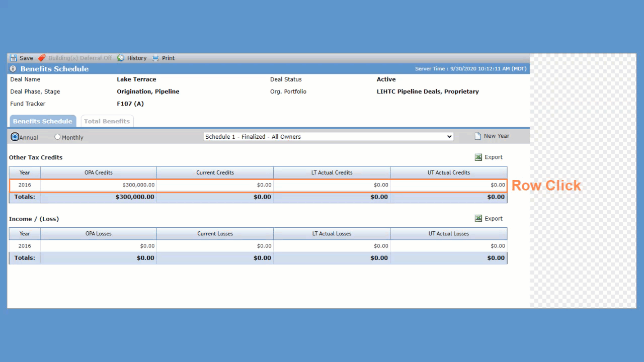Select the Annual radio button
Image resolution: width=644 pixels, height=362 pixels.
15,137
